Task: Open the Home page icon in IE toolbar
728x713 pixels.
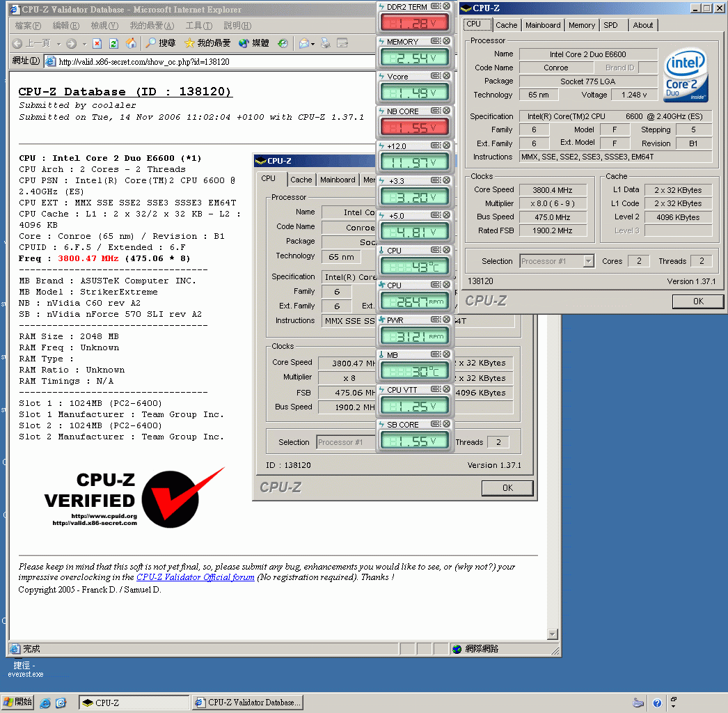Action: [x=132, y=43]
